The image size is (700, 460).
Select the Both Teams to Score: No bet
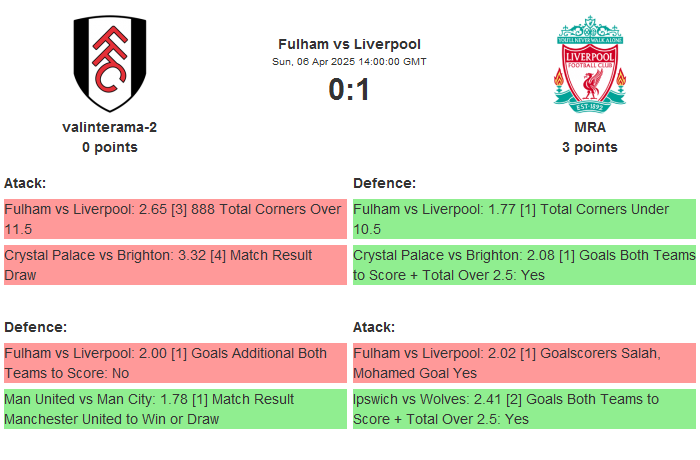coord(174,363)
